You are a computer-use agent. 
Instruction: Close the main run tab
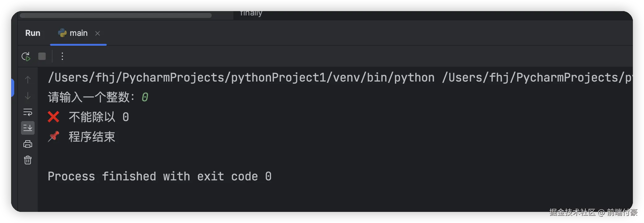(x=98, y=33)
